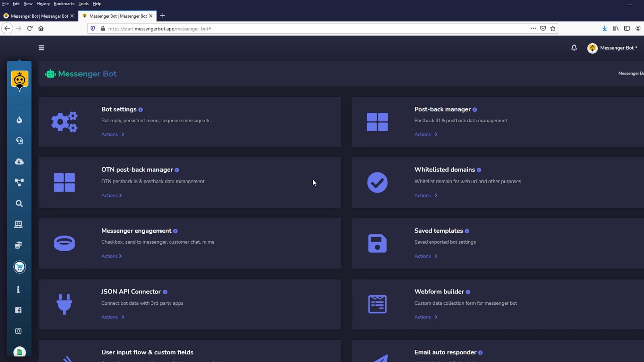Open the File menu
Viewport: 644px width, 362px height.
pyautogui.click(x=5, y=4)
